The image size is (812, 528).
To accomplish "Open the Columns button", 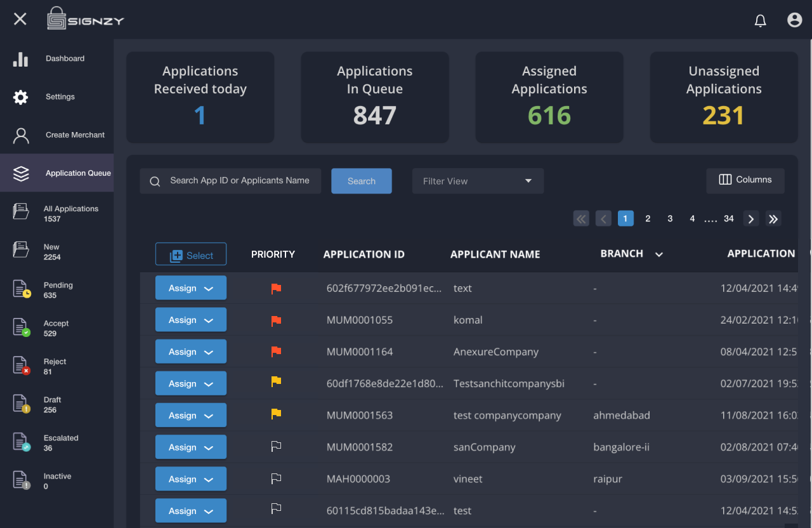I will 745,180.
